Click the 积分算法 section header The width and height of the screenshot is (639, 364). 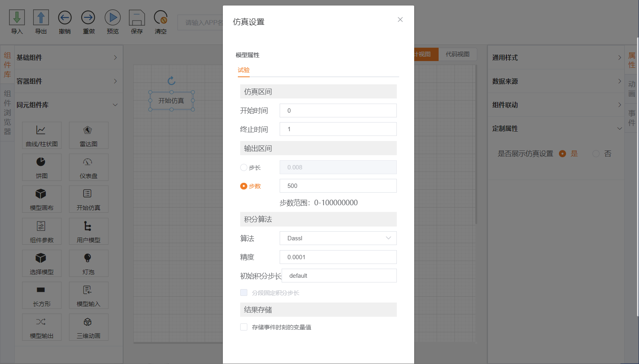coord(318,219)
